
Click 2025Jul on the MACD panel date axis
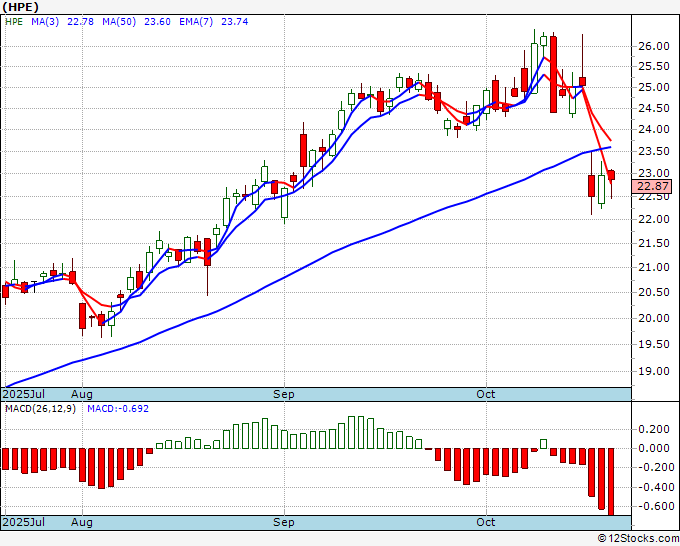24,522
